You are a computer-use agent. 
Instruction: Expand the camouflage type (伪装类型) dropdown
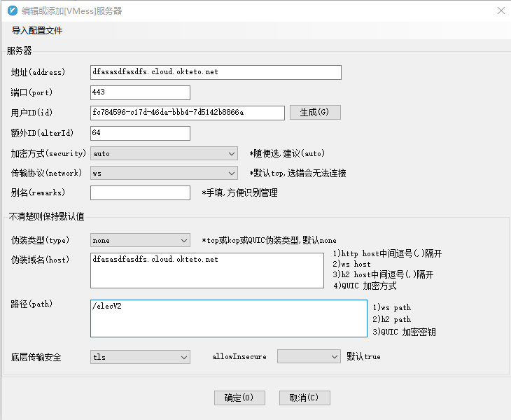click(x=140, y=240)
